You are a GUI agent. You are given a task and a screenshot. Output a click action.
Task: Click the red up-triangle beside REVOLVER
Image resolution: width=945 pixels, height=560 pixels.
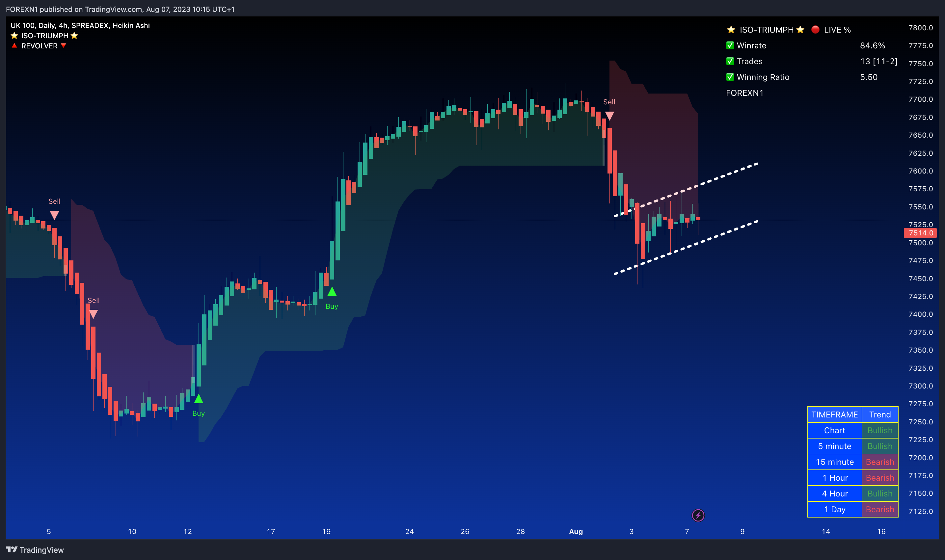(14, 46)
